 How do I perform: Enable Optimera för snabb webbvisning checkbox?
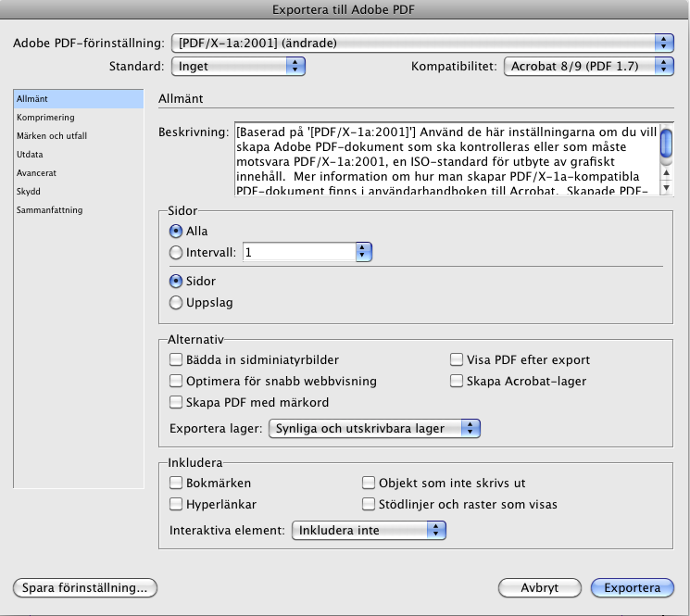[176, 381]
